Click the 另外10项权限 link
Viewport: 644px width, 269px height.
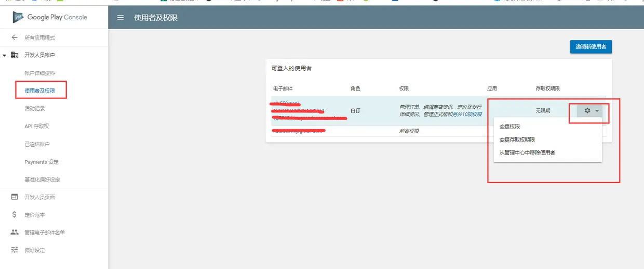[467, 114]
